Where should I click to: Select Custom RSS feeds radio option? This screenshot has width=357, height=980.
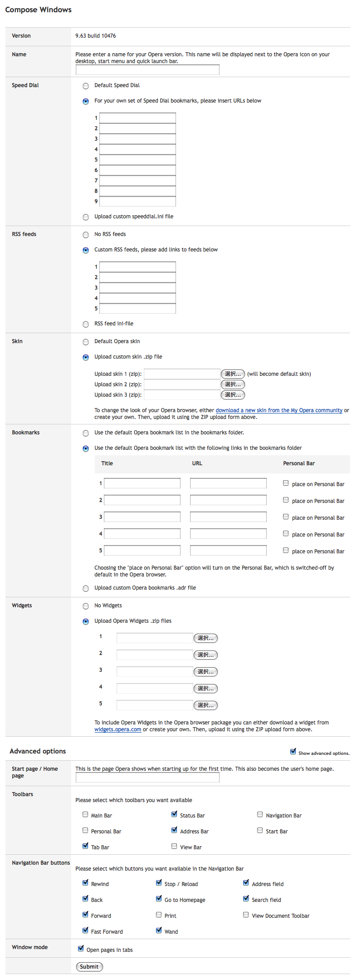coord(86,250)
